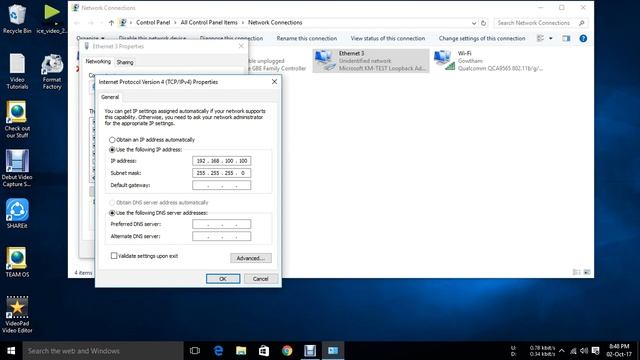Viewport: 640px width, 360px height.
Task: Click the IP address field
Action: [x=222, y=161]
